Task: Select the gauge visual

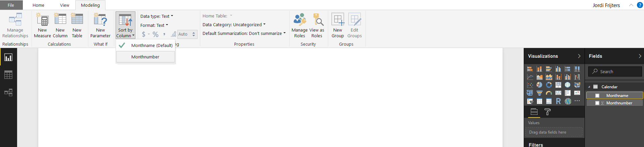Action: [x=549, y=93]
